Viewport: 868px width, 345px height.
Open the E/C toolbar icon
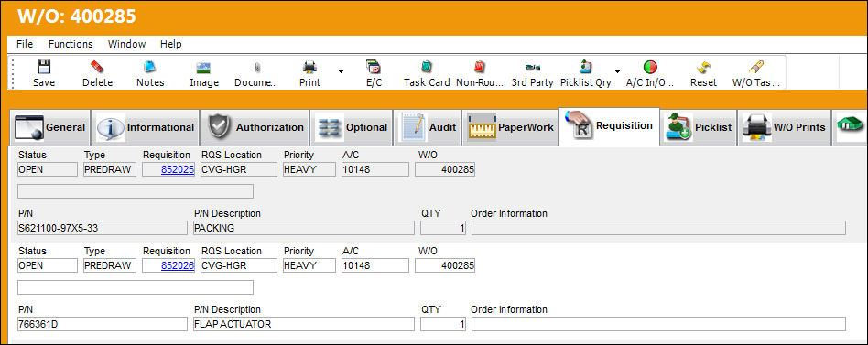click(x=374, y=68)
